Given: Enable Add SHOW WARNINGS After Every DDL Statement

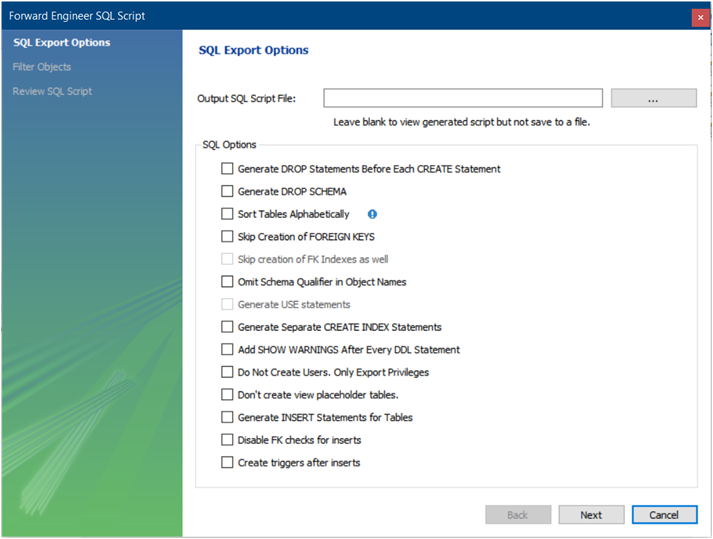Looking at the screenshot, I should 228,350.
